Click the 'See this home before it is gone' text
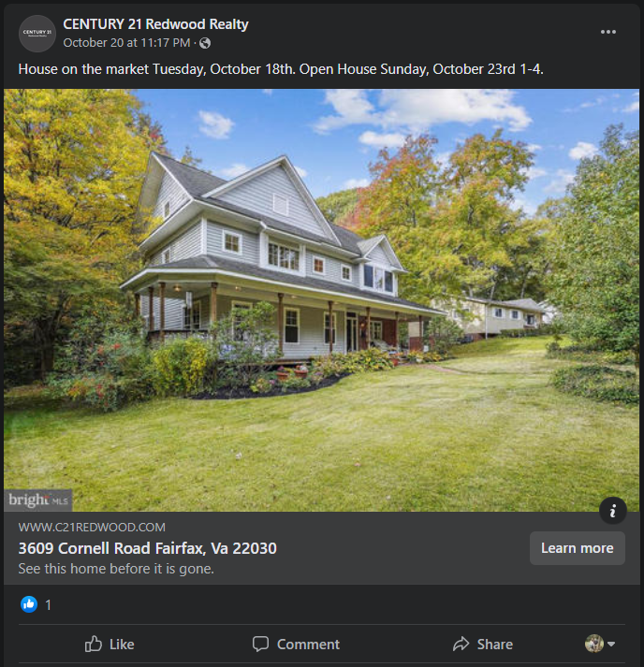This screenshot has height=667, width=644. (116, 569)
